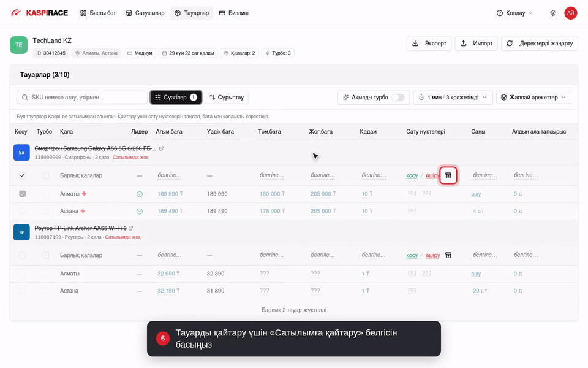
Task: Click the return-to-sale icon in TP-Link's Барлық қалалар row
Action: 448,255
